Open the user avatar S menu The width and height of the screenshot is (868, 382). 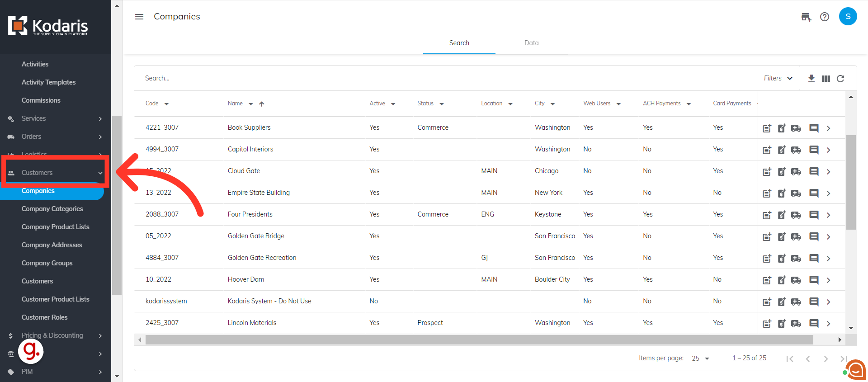848,16
